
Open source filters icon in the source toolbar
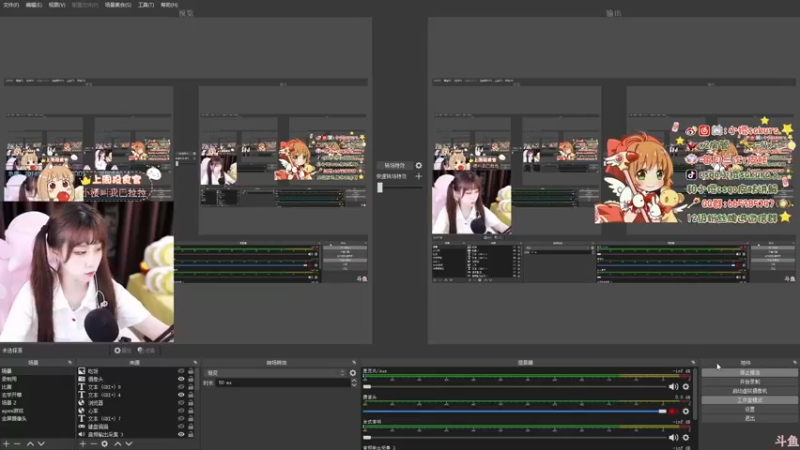146,351
